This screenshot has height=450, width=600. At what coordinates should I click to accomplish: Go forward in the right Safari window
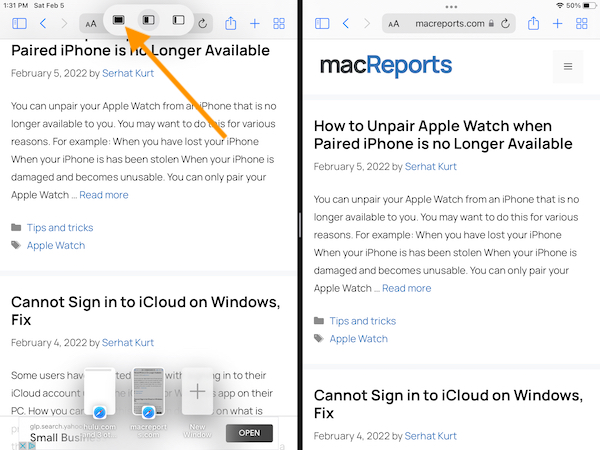pyautogui.click(x=367, y=24)
